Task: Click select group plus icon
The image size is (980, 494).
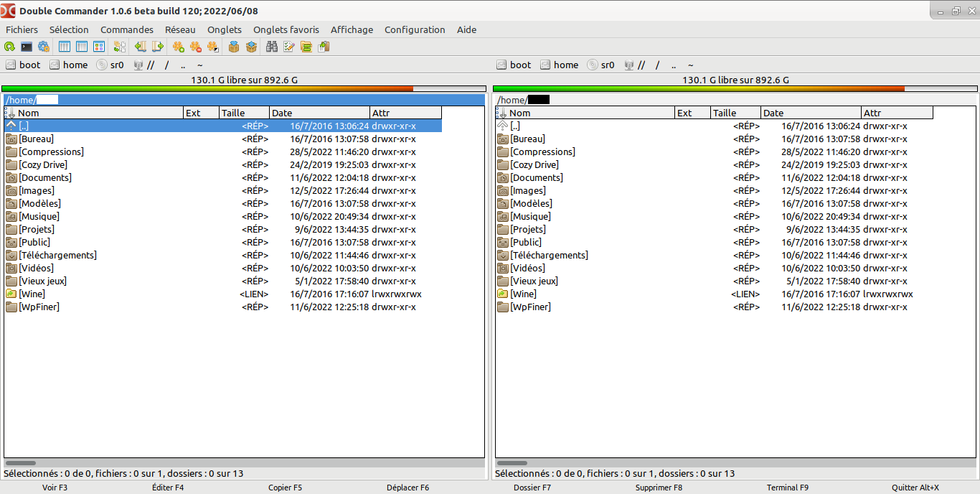Action: pos(179,47)
